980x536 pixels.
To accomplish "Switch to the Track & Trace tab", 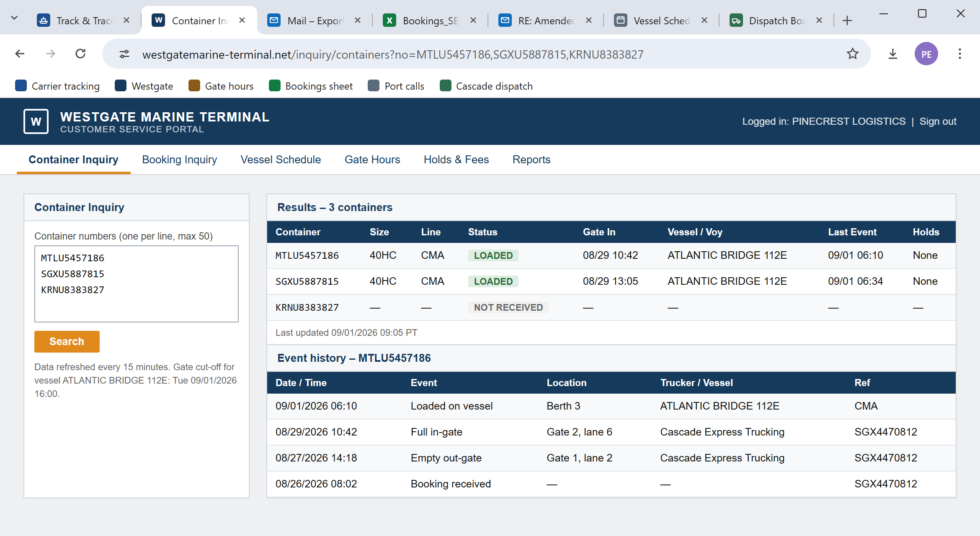I will (84, 21).
